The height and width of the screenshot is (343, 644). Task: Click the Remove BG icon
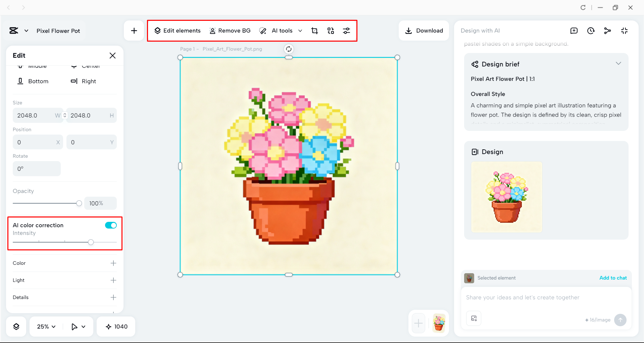click(x=212, y=31)
